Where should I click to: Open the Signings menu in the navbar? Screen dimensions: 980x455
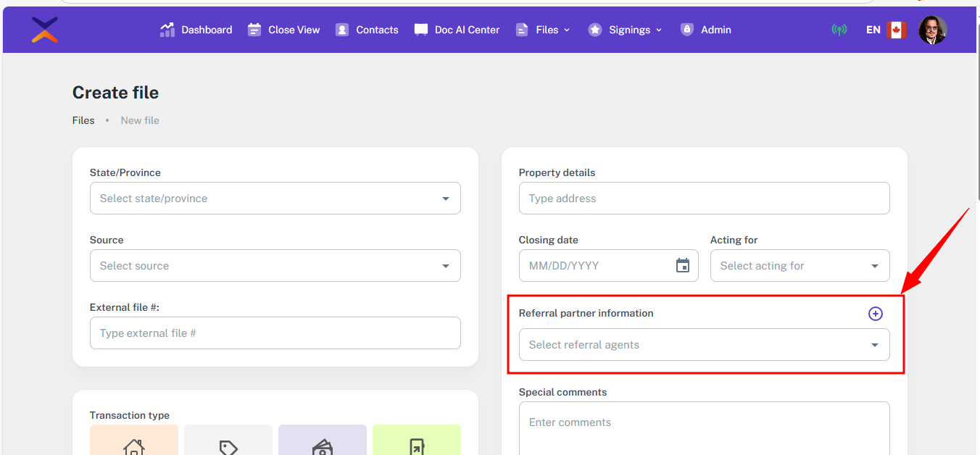[626, 30]
